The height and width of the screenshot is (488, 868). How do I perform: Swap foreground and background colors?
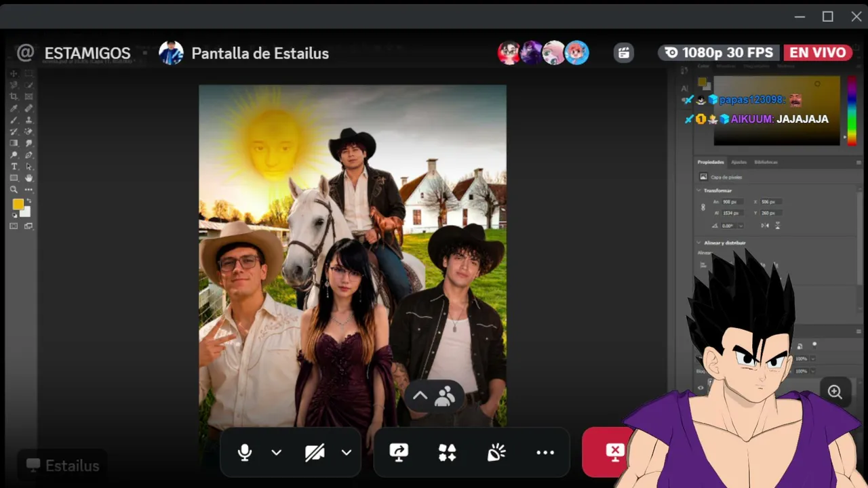tap(28, 201)
